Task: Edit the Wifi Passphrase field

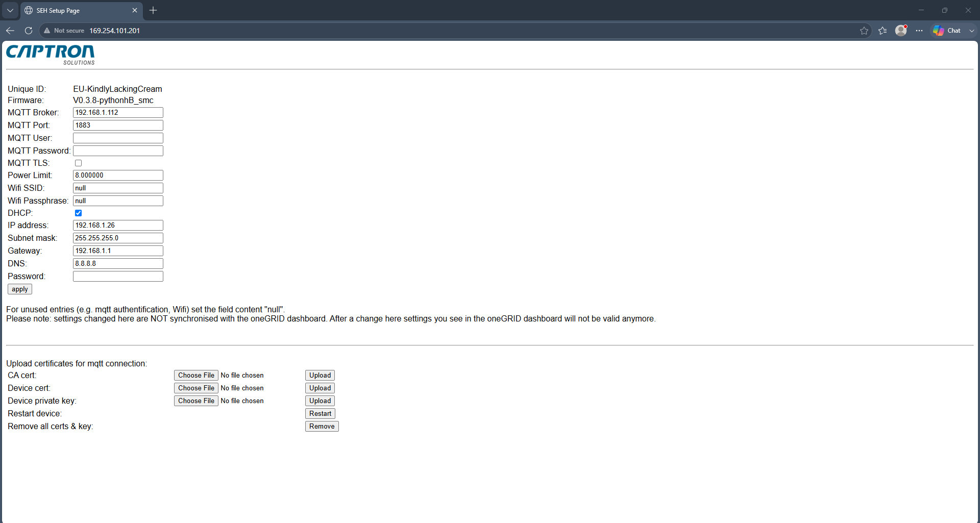Action: click(118, 201)
